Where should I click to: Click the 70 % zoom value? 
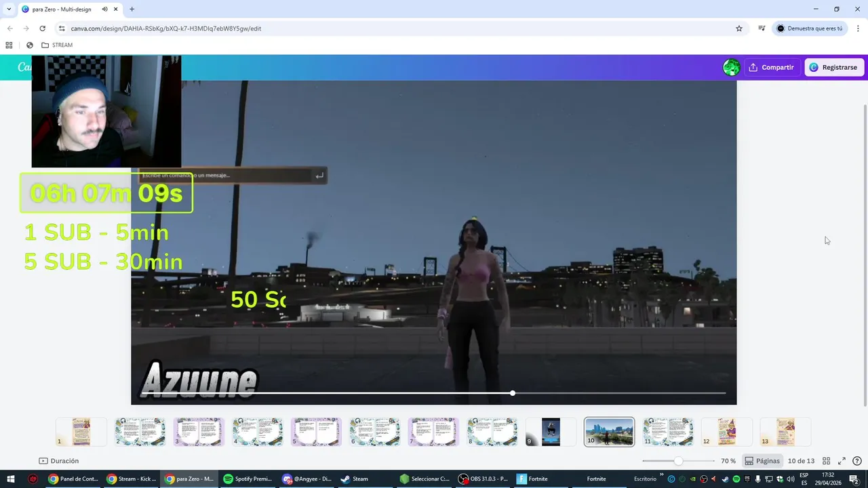pyautogui.click(x=728, y=461)
